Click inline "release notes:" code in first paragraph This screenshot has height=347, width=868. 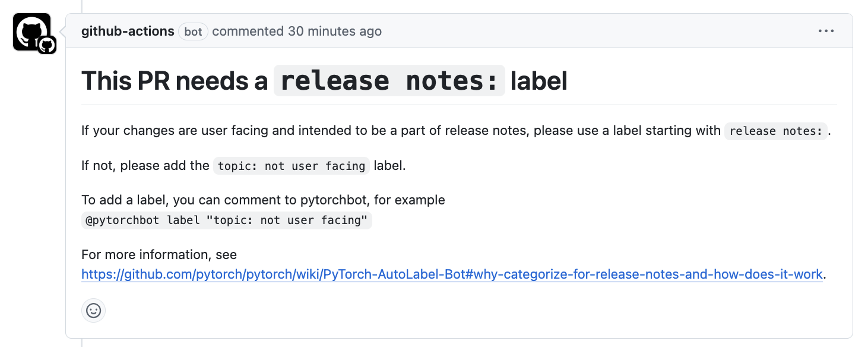tap(775, 131)
